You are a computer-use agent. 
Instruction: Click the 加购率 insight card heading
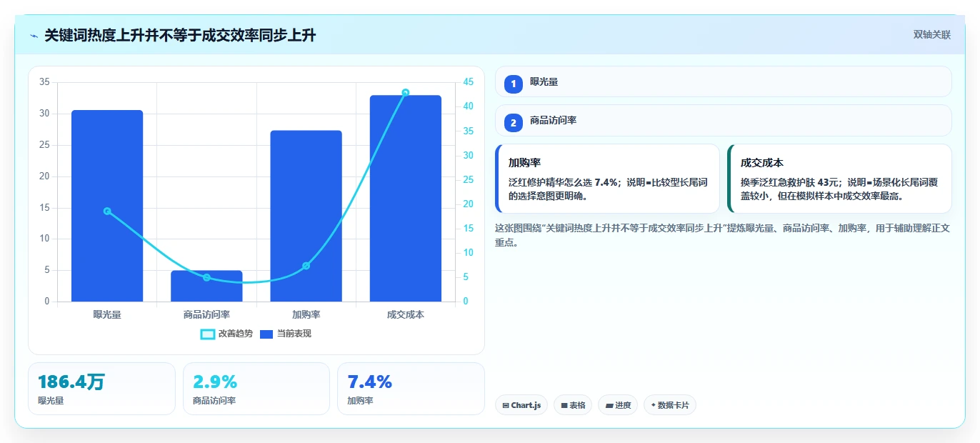524,163
